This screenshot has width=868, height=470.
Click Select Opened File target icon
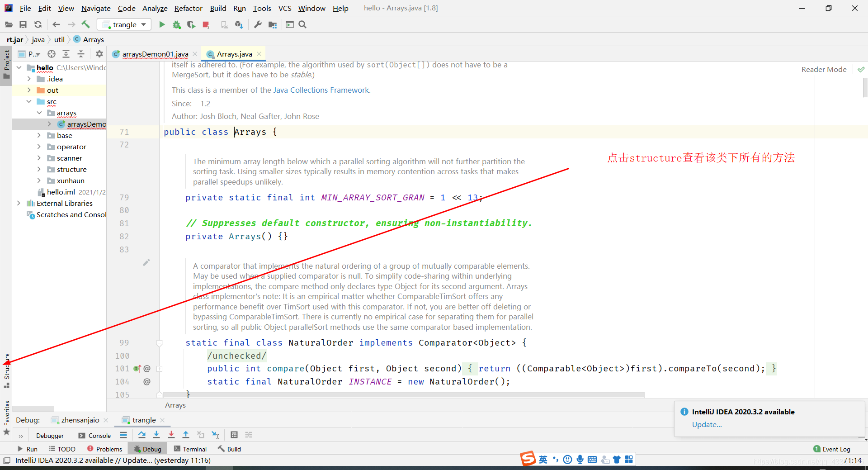[x=52, y=54]
